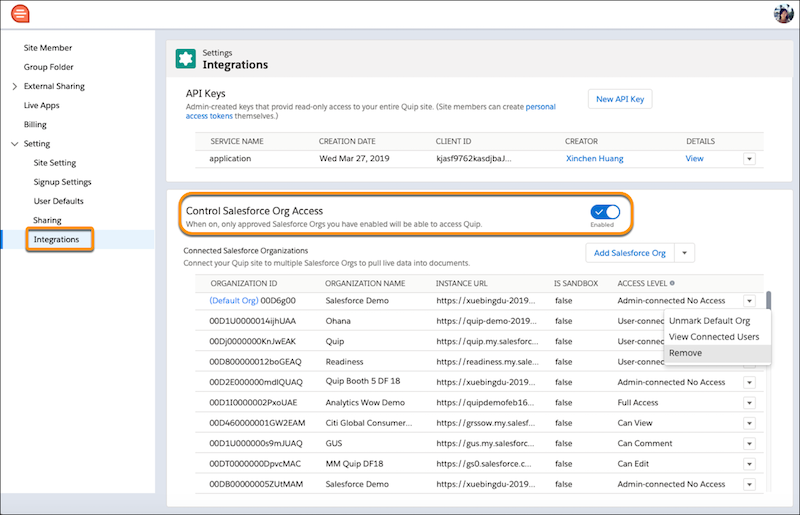Open Xinchen Huang creator link
This screenshot has height=515, width=800.
click(x=594, y=159)
